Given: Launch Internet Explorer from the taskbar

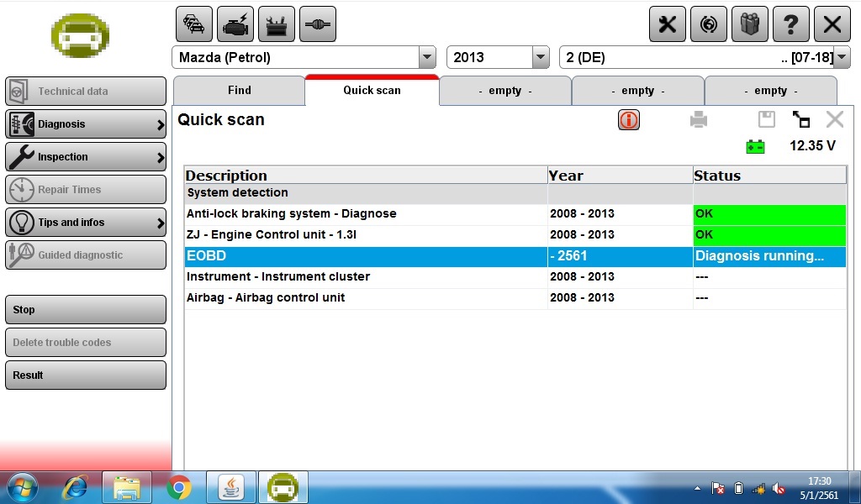Looking at the screenshot, I should tap(75, 487).
